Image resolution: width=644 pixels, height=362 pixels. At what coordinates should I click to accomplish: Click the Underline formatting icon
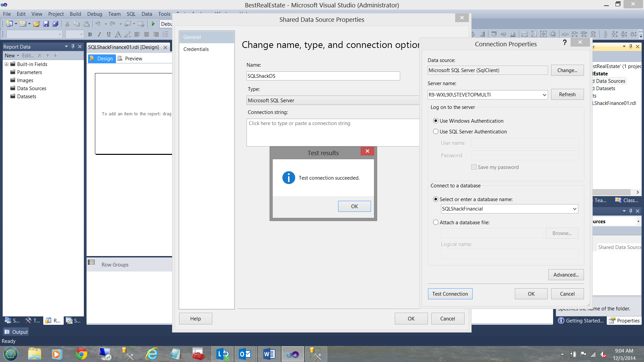pyautogui.click(x=108, y=34)
